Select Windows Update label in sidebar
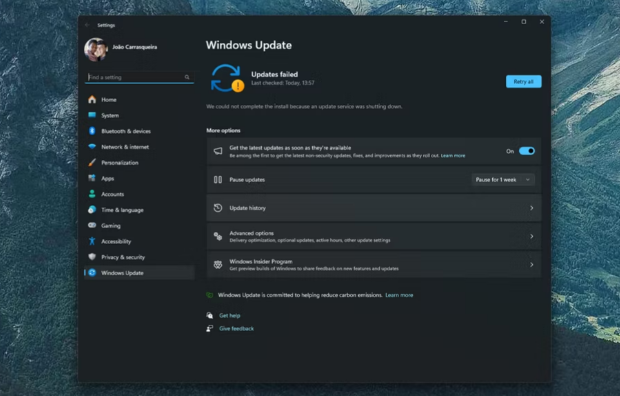The width and height of the screenshot is (620, 396). pyautogui.click(x=122, y=273)
